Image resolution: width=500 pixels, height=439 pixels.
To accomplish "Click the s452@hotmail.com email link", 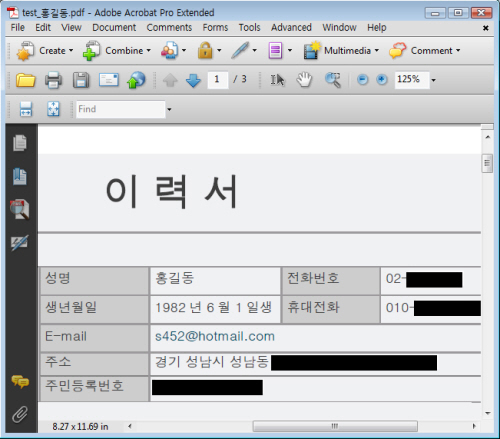I will [x=215, y=336].
